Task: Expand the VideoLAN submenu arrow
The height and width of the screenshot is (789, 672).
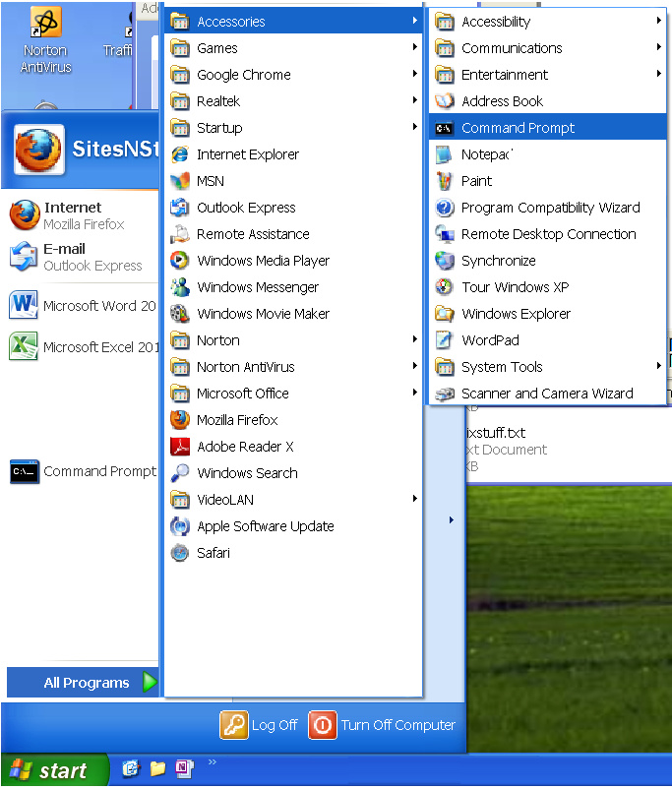Action: point(415,499)
